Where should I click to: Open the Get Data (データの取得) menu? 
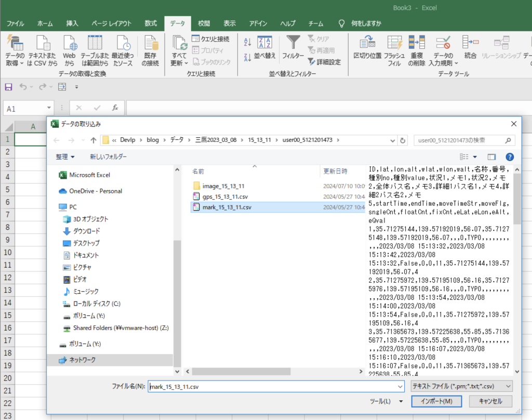[x=15, y=51]
